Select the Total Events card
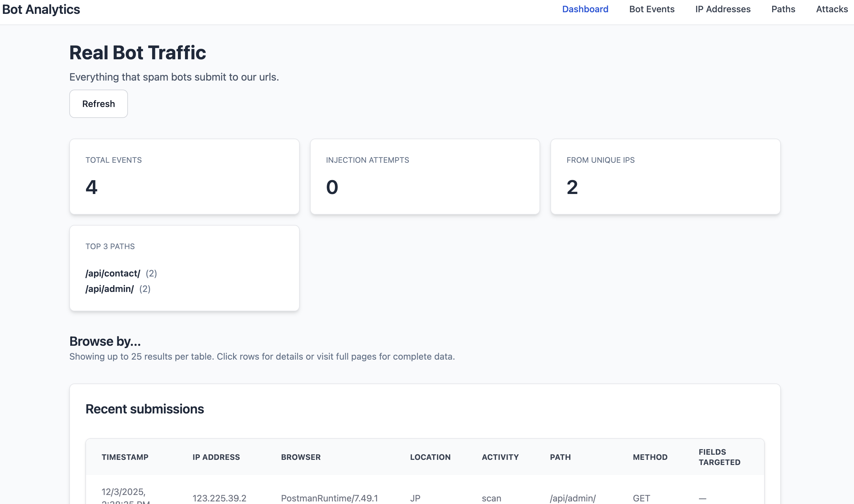This screenshot has width=854, height=504. (184, 177)
